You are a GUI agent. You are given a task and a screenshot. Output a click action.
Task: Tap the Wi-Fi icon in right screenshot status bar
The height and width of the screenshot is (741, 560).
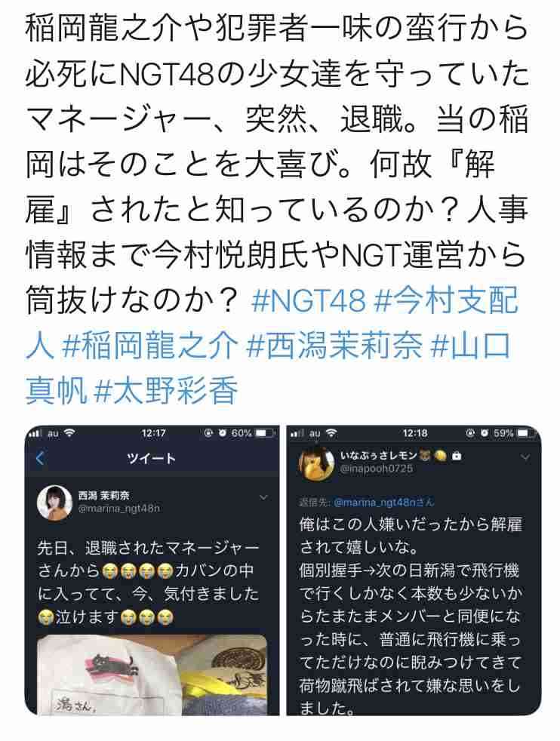[x=331, y=433]
